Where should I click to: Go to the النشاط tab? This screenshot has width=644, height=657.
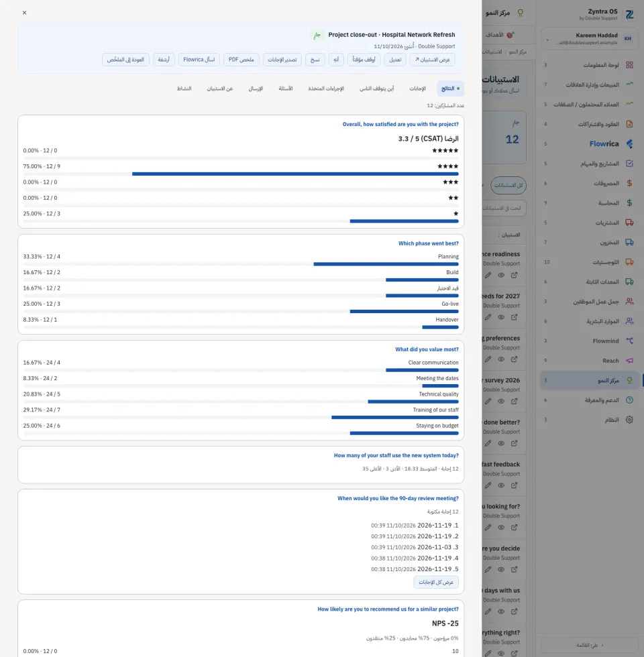click(184, 88)
